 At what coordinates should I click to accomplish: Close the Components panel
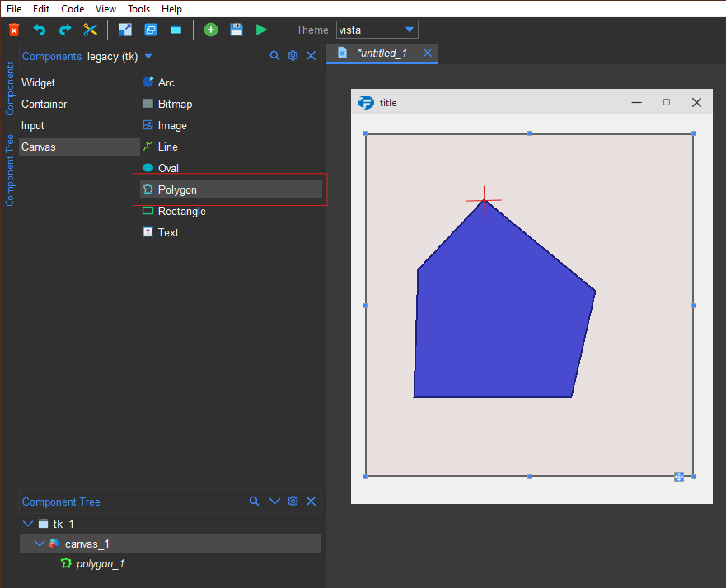click(311, 56)
